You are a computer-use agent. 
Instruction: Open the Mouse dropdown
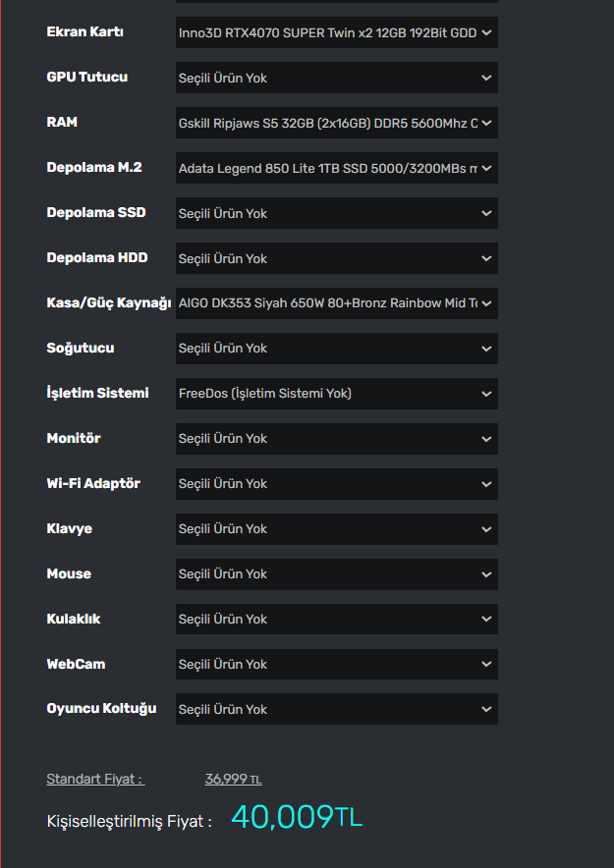336,574
